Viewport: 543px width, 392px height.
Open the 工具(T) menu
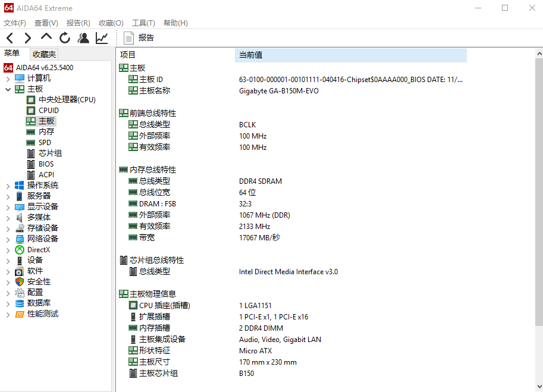pos(143,23)
